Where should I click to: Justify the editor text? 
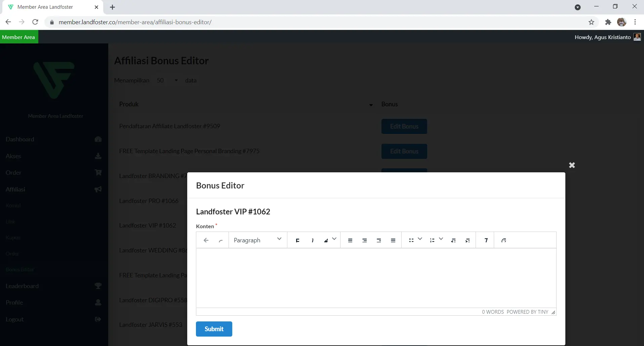pos(393,240)
